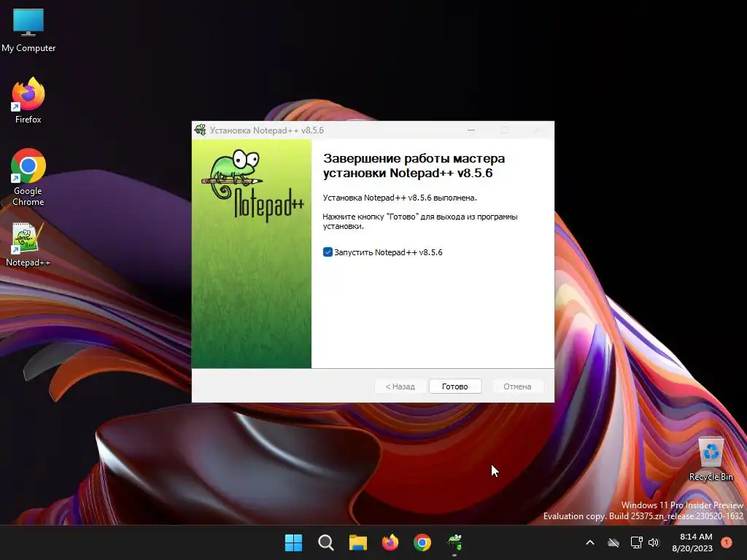The image size is (747, 560).
Task: Click the installer title bar chameleon icon
Action: pyautogui.click(x=201, y=130)
